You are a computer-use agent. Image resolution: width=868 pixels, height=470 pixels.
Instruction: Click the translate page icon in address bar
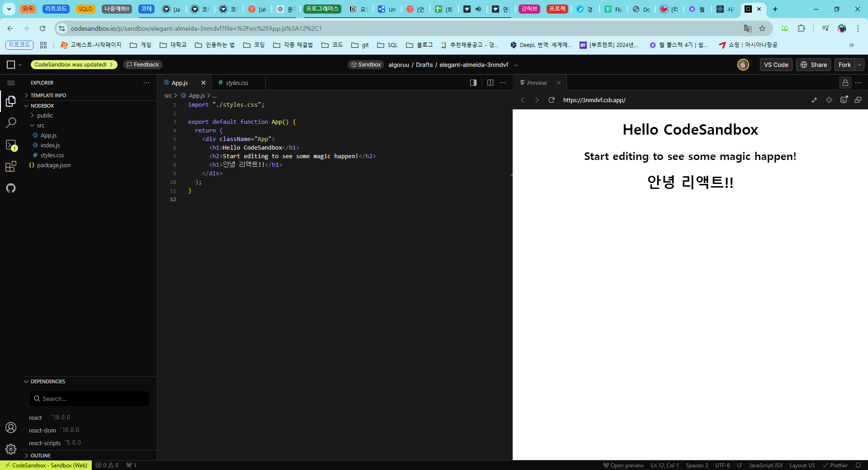coord(748,28)
